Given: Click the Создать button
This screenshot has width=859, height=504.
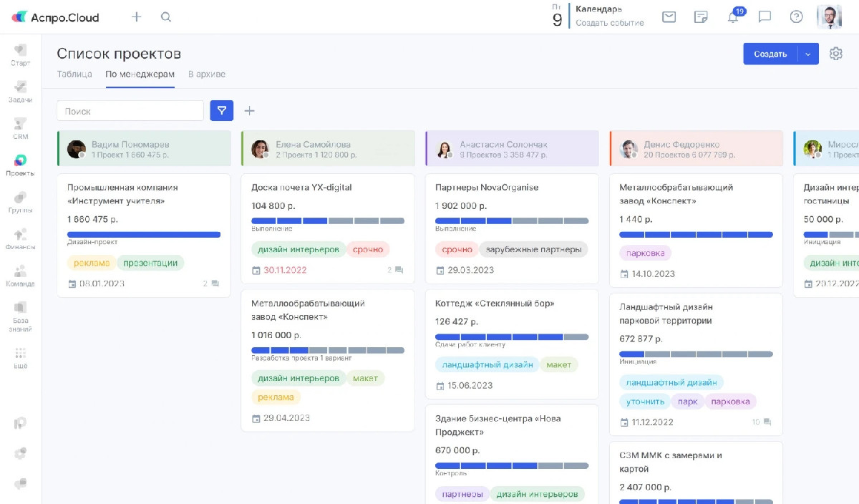Looking at the screenshot, I should [x=770, y=54].
